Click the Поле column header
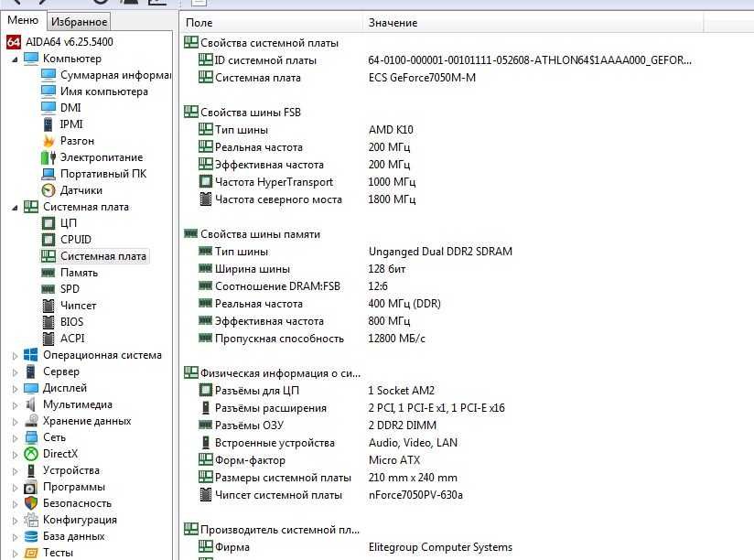Image resolution: width=754 pixels, height=560 pixels. click(x=272, y=23)
